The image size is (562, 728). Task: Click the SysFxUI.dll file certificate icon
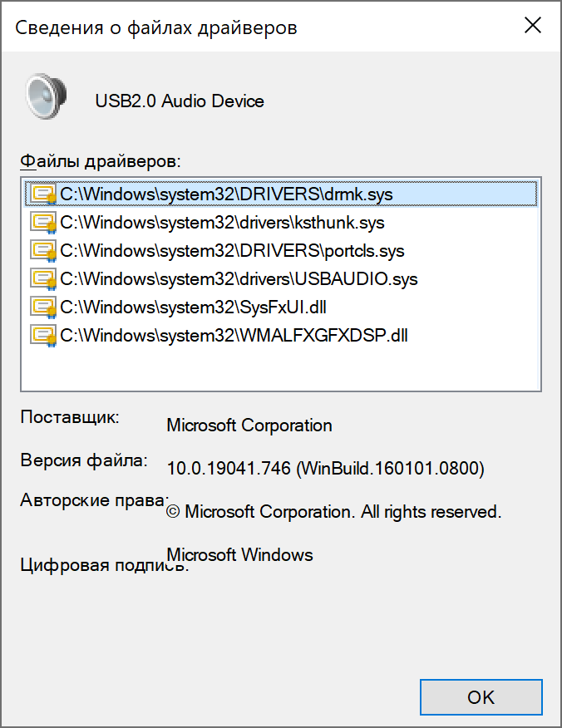43,307
